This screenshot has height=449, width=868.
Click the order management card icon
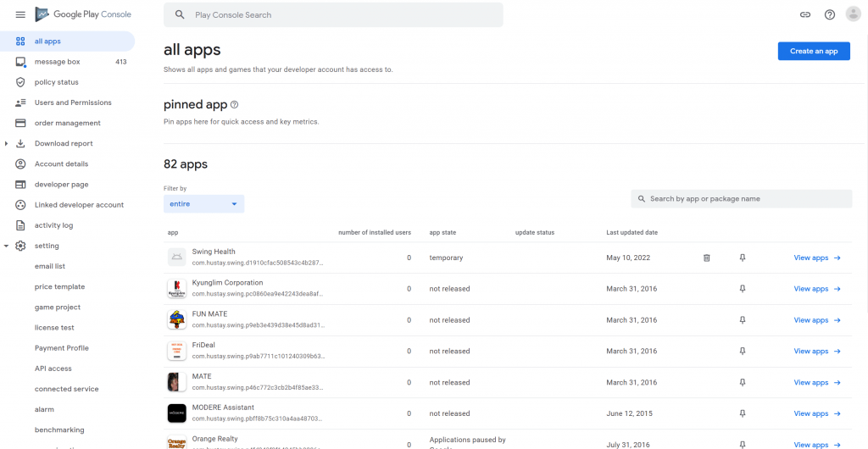click(x=20, y=124)
